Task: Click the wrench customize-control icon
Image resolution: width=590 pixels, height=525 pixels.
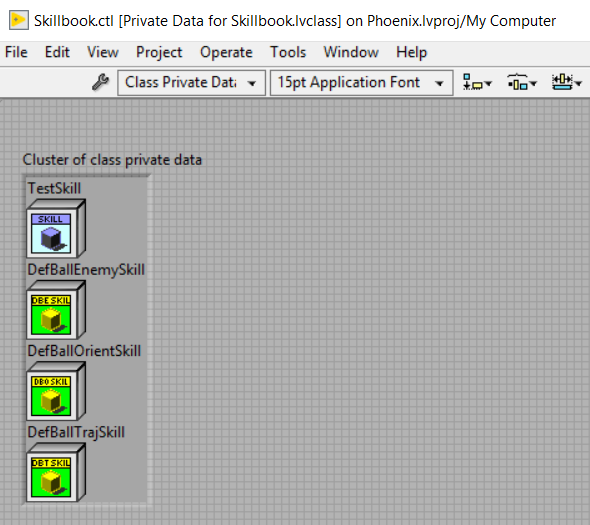Action: pos(100,82)
